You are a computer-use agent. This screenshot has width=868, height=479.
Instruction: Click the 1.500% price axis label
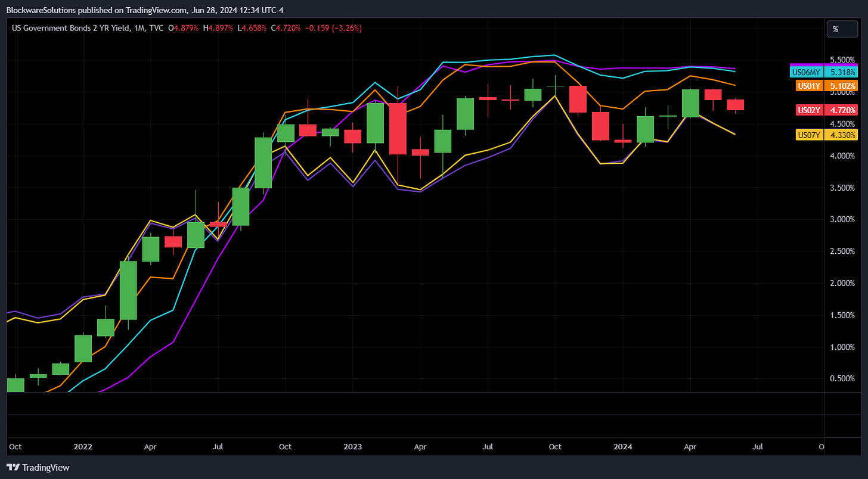[842, 315]
